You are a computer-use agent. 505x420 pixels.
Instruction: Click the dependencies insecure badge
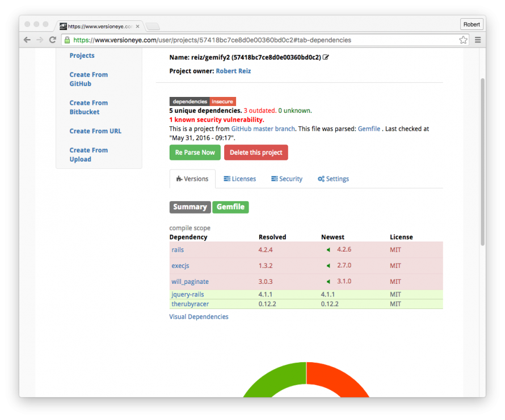click(x=203, y=101)
